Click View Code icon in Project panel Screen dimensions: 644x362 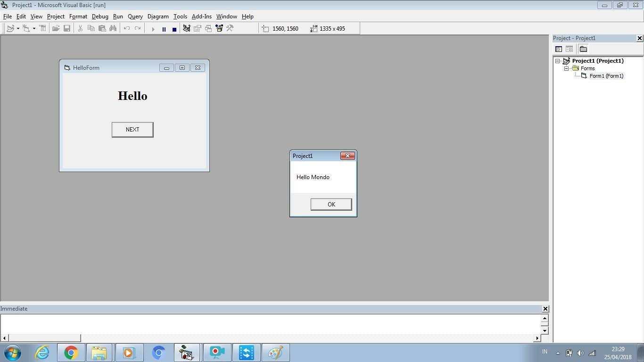[x=559, y=49]
